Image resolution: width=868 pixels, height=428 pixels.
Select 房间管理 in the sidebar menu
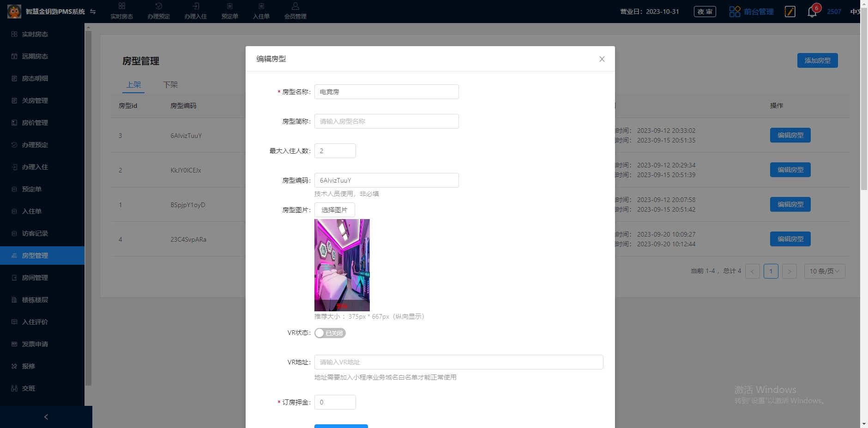point(35,278)
